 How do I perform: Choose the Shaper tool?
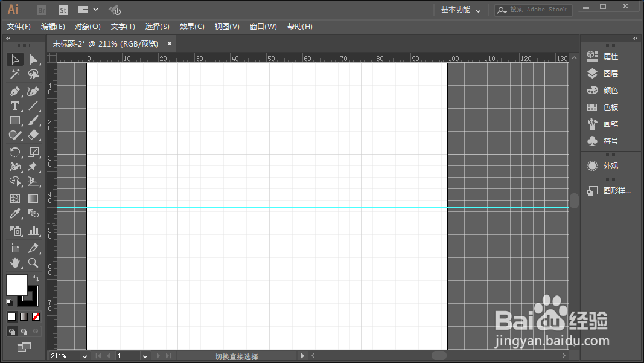[x=15, y=135]
